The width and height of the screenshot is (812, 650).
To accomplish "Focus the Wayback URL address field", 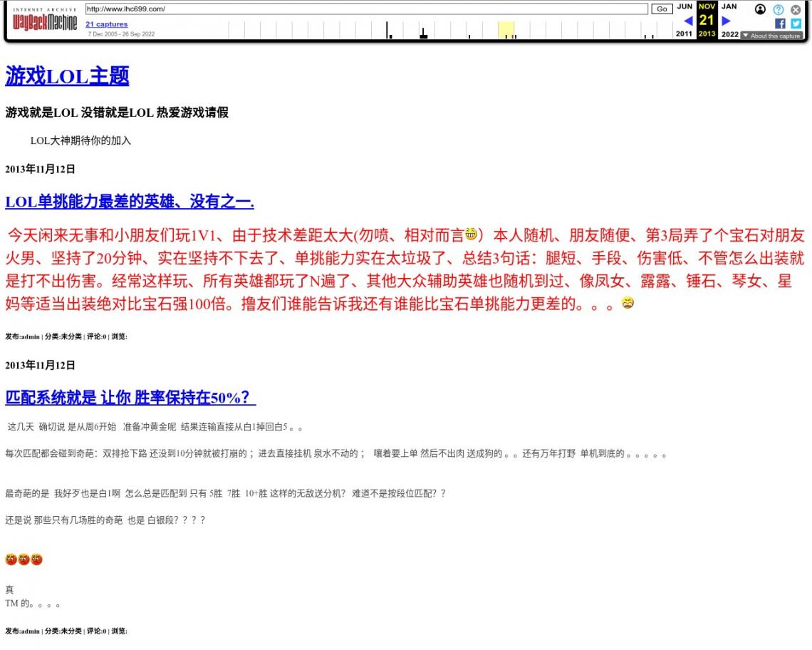I will coord(367,9).
